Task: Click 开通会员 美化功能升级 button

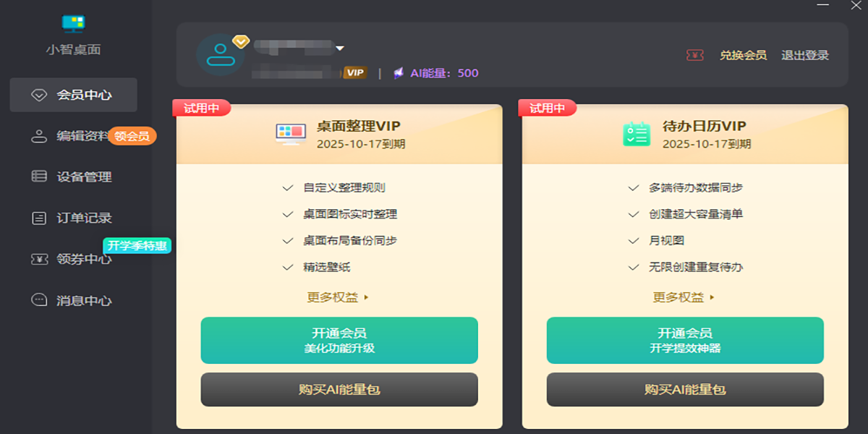Action: pyautogui.click(x=339, y=340)
